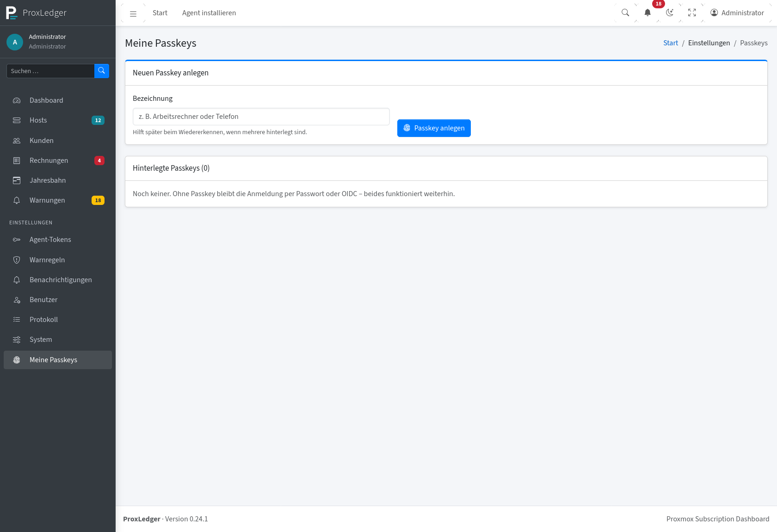Open the Administrator user menu
This screenshot has height=532, width=777.
[x=737, y=13]
